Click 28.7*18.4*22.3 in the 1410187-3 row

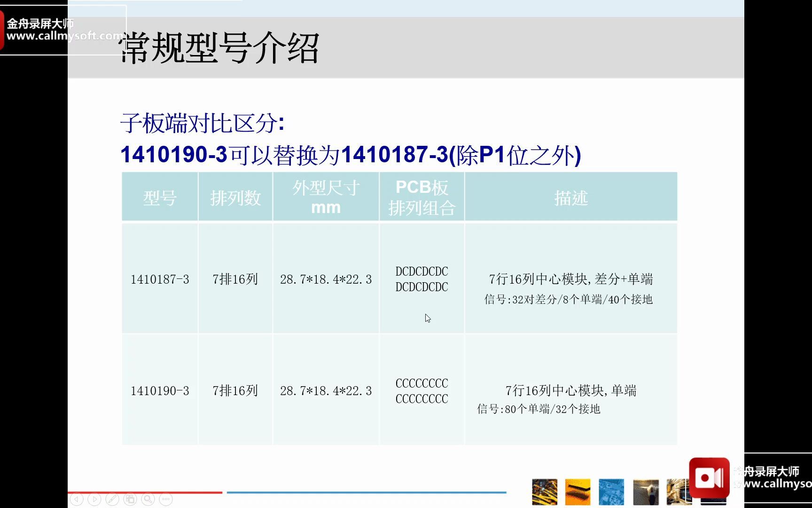tap(326, 279)
